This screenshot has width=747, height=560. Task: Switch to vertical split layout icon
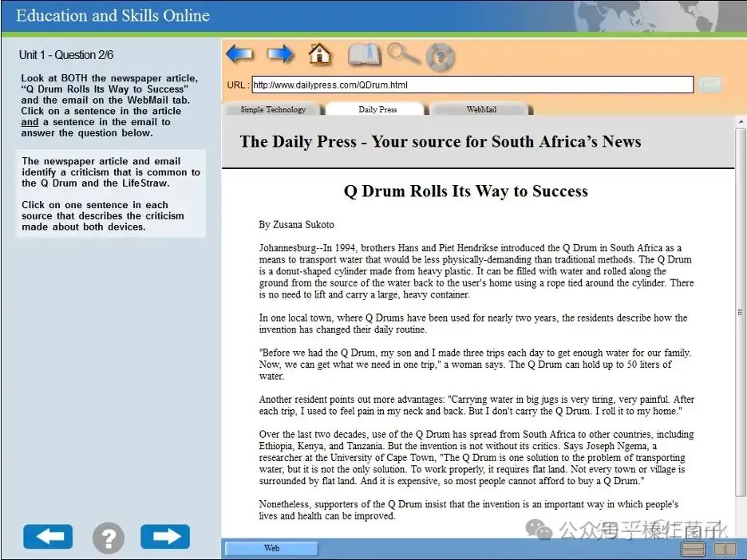(725, 549)
